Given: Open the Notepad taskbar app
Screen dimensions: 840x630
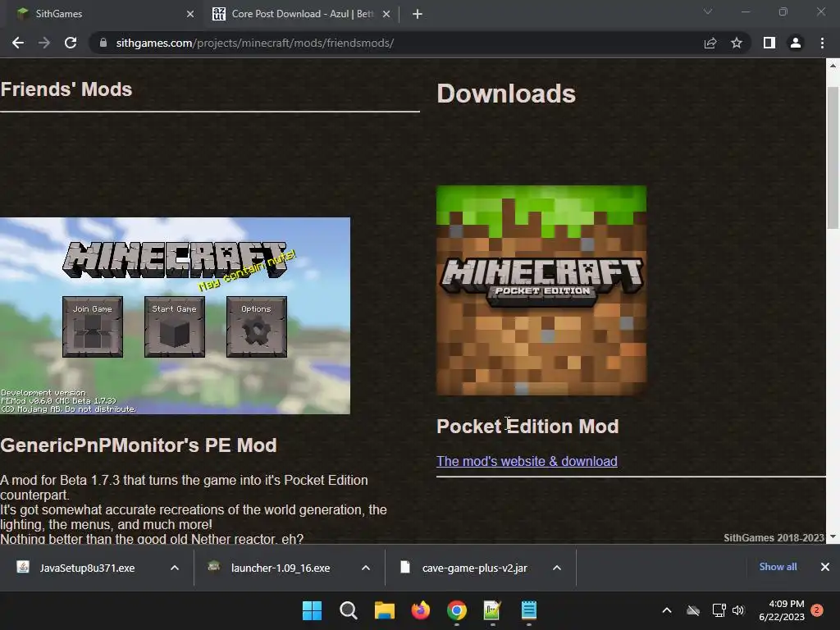Looking at the screenshot, I should pyautogui.click(x=529, y=610).
